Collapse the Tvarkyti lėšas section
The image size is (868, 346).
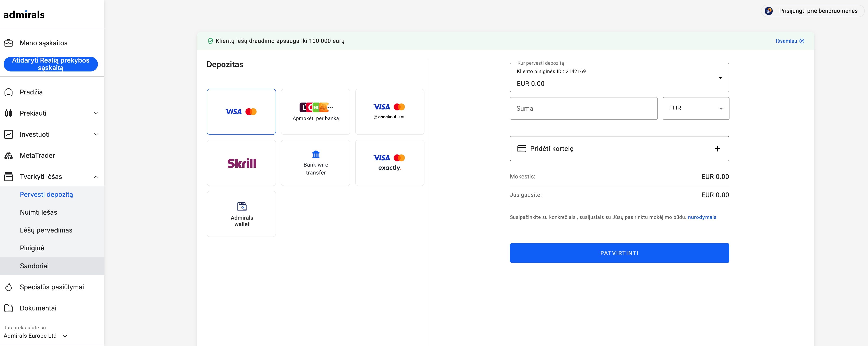coord(52,176)
